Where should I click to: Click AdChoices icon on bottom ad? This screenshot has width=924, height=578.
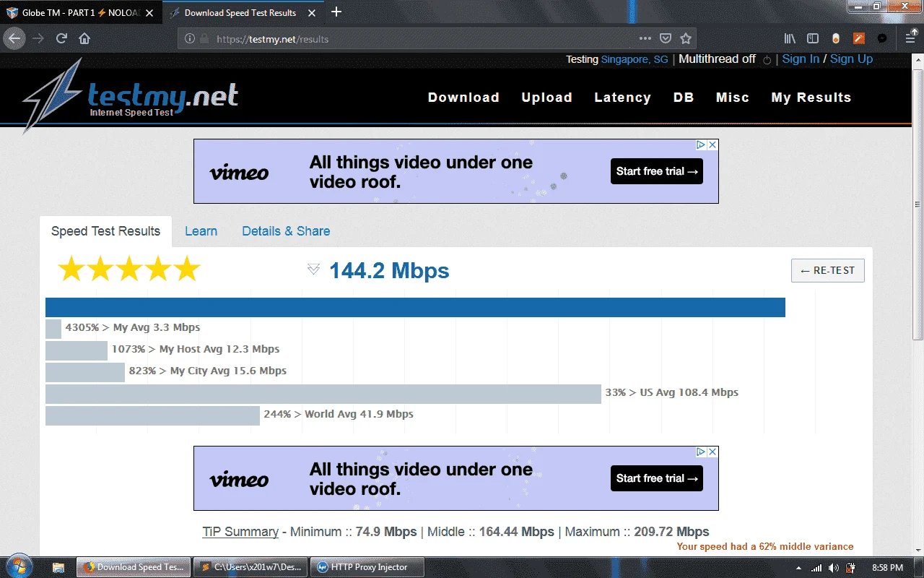click(700, 452)
